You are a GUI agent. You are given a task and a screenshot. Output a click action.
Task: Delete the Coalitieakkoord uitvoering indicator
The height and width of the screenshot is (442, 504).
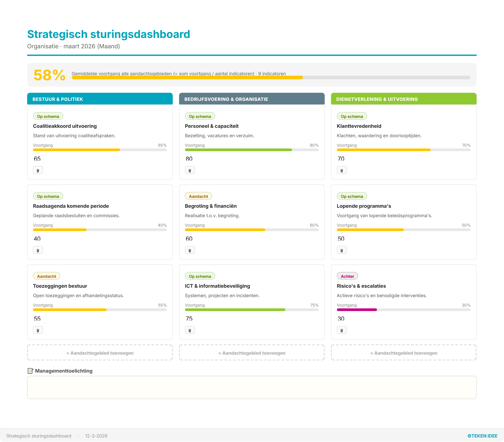38,170
